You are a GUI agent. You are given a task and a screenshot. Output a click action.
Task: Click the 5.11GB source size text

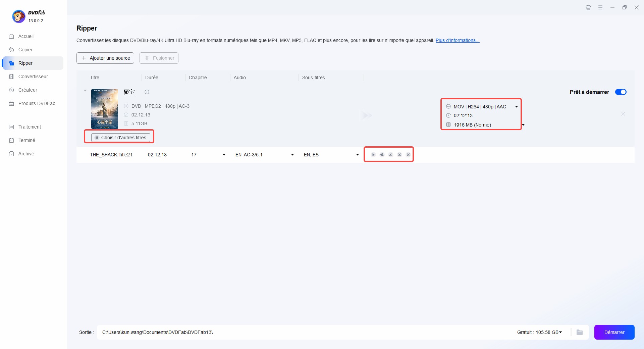point(139,123)
